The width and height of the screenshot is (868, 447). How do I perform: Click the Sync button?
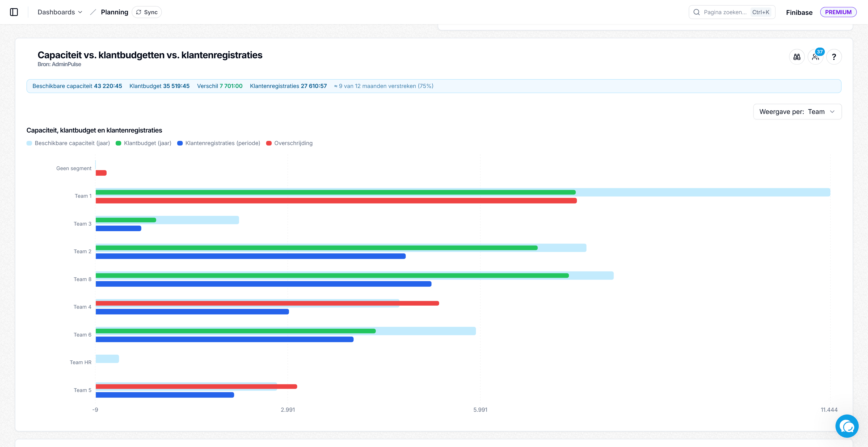[x=147, y=12]
